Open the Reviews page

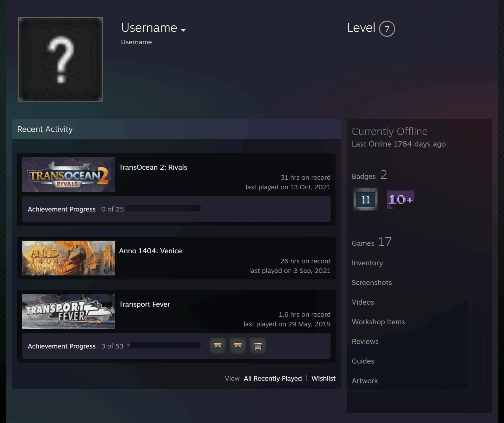365,341
